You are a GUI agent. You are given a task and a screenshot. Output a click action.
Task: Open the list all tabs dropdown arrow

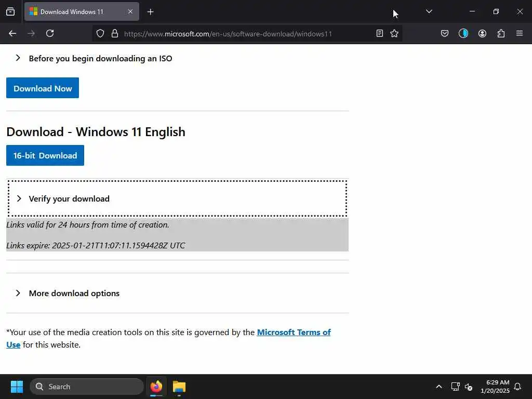coord(429,11)
